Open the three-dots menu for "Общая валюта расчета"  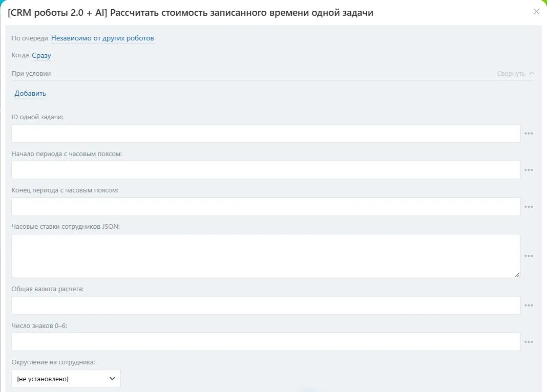[529, 305]
